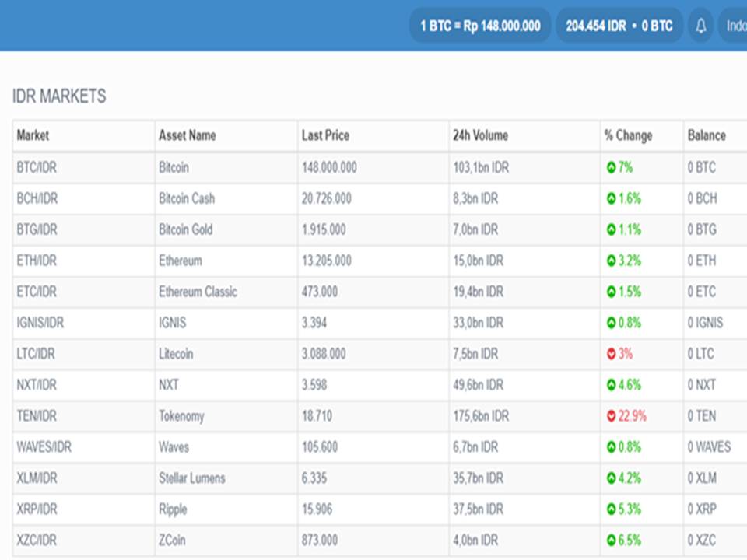Sort by the Market column header

(x=33, y=135)
